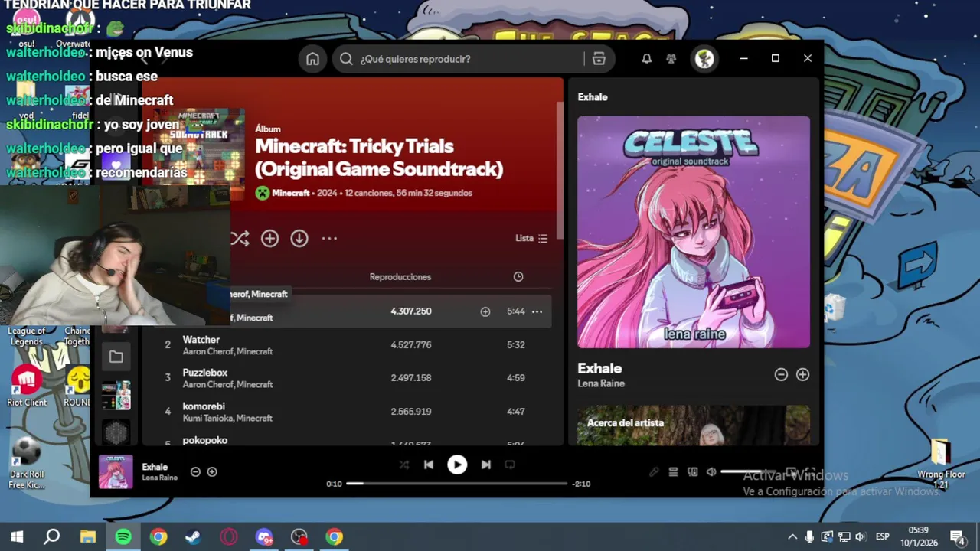Click Exhale title in the player bar
This screenshot has height=551, width=980.
(x=155, y=467)
